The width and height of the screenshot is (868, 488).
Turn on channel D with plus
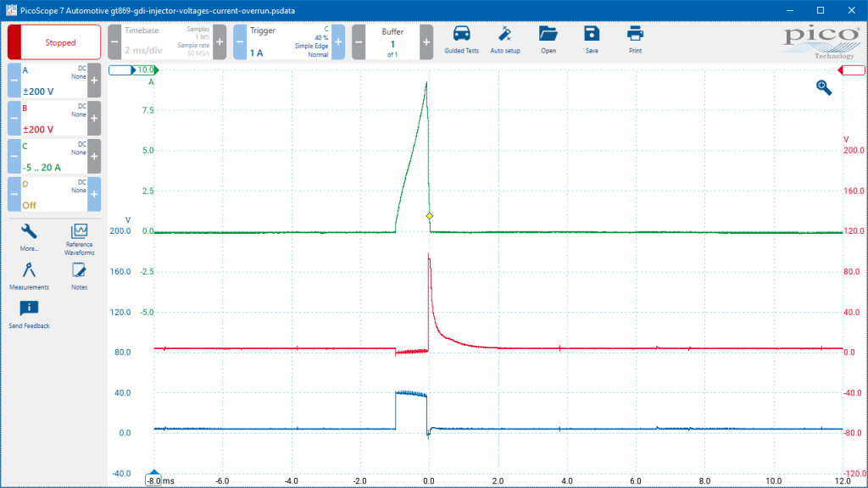point(94,194)
